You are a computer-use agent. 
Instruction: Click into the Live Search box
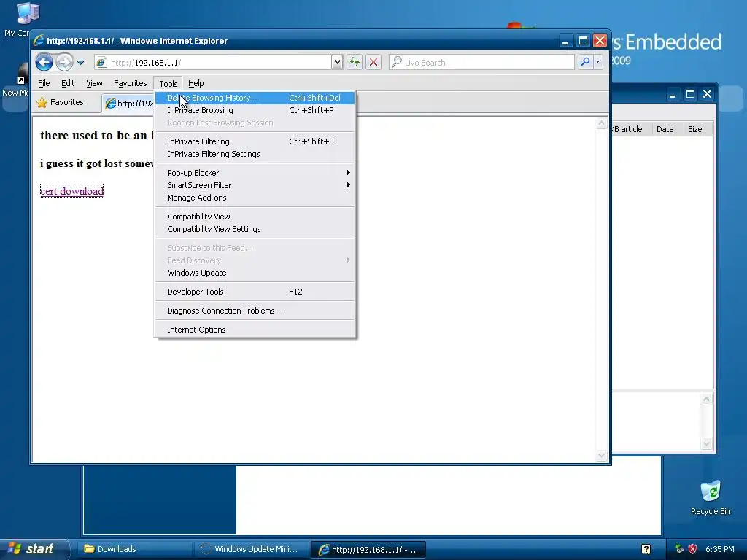481,63
